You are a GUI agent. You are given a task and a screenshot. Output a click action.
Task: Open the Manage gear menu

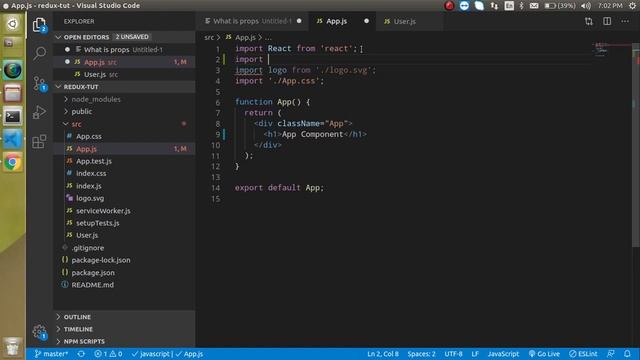39,331
